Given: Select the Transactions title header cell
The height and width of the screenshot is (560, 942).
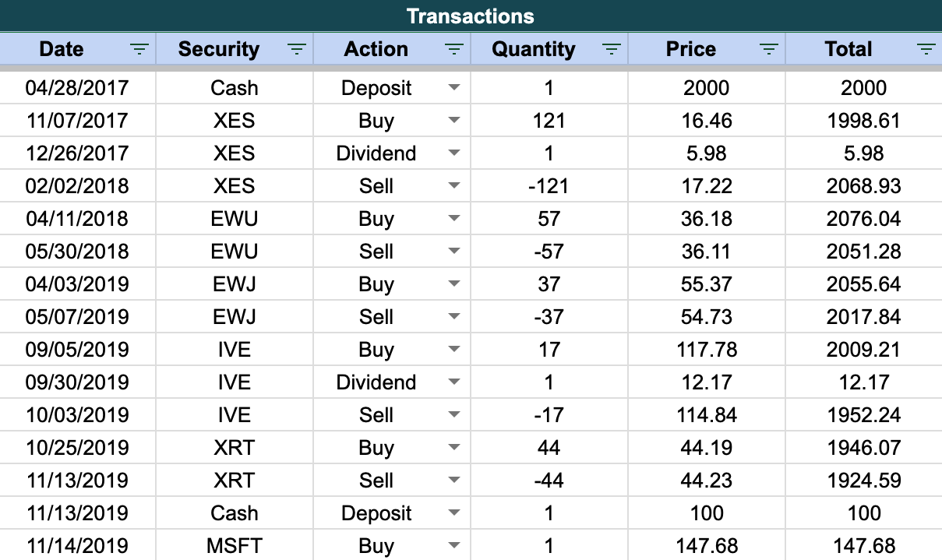Looking at the screenshot, I should pos(471,16).
